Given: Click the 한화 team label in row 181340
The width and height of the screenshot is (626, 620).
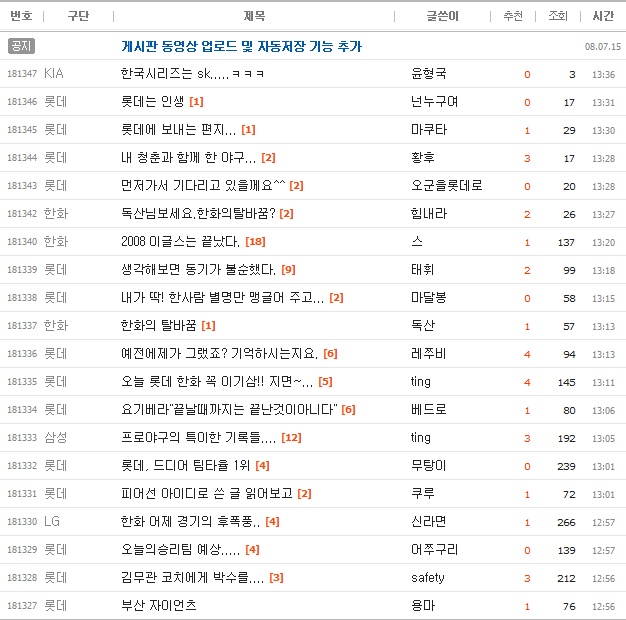Looking at the screenshot, I should (x=56, y=241).
